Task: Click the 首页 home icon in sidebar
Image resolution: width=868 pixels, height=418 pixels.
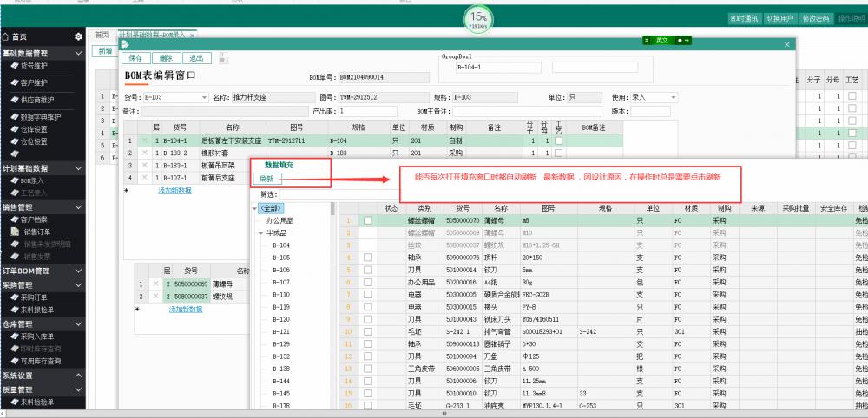Action: click(x=7, y=36)
